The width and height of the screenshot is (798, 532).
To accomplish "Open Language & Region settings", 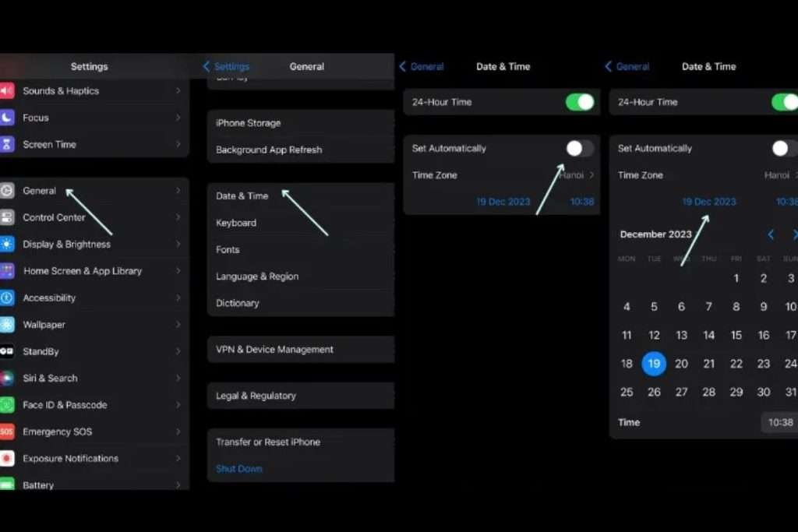I will (x=257, y=277).
